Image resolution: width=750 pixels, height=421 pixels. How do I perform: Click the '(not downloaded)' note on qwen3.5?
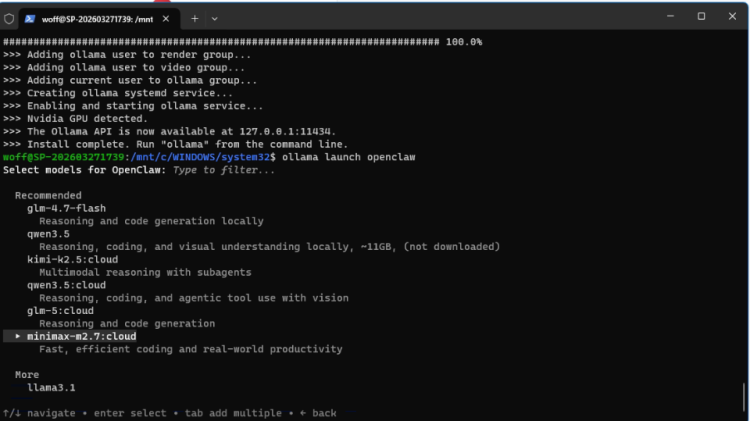(452, 247)
